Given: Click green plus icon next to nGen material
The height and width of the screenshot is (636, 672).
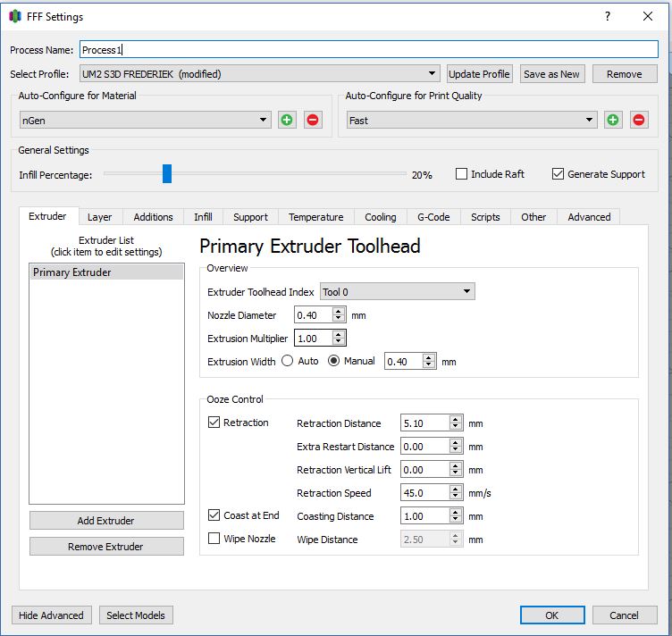Looking at the screenshot, I should point(287,120).
